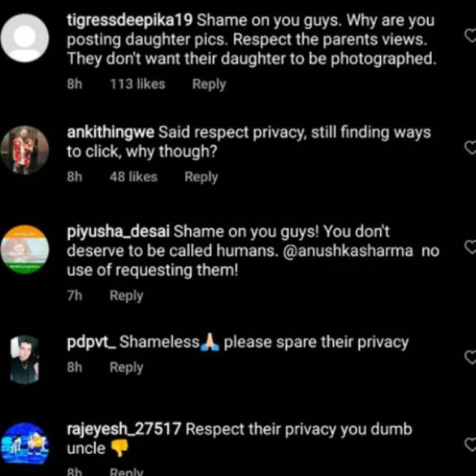The width and height of the screenshot is (476, 476).
Task: View the 113 likes list
Action: click(x=136, y=84)
